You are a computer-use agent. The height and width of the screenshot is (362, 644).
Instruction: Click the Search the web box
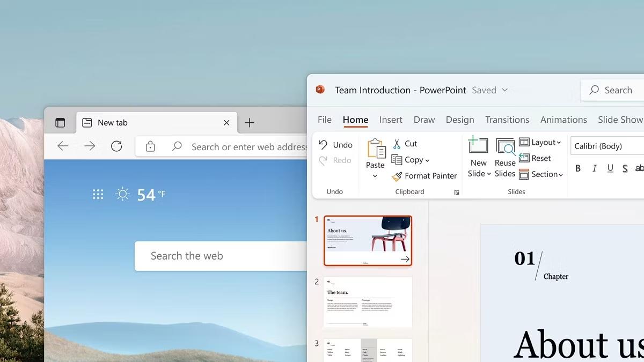[215, 256]
